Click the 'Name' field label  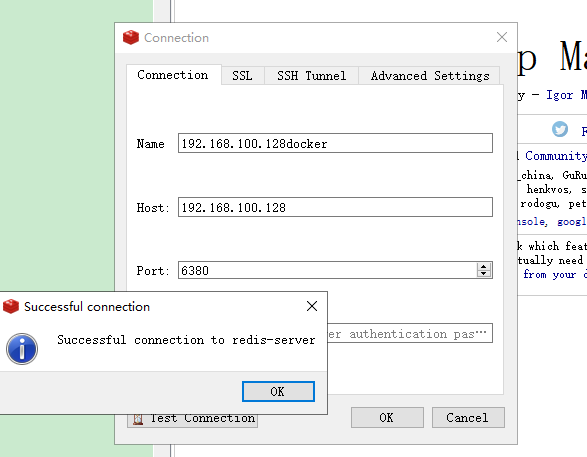click(x=150, y=144)
